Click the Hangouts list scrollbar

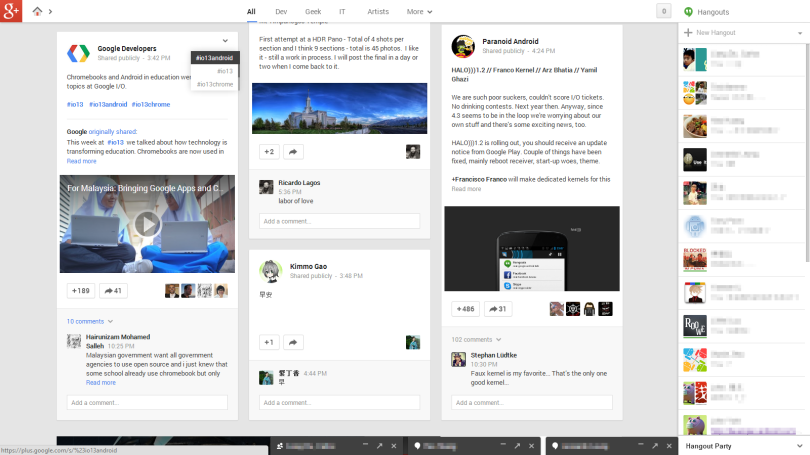tap(807, 155)
